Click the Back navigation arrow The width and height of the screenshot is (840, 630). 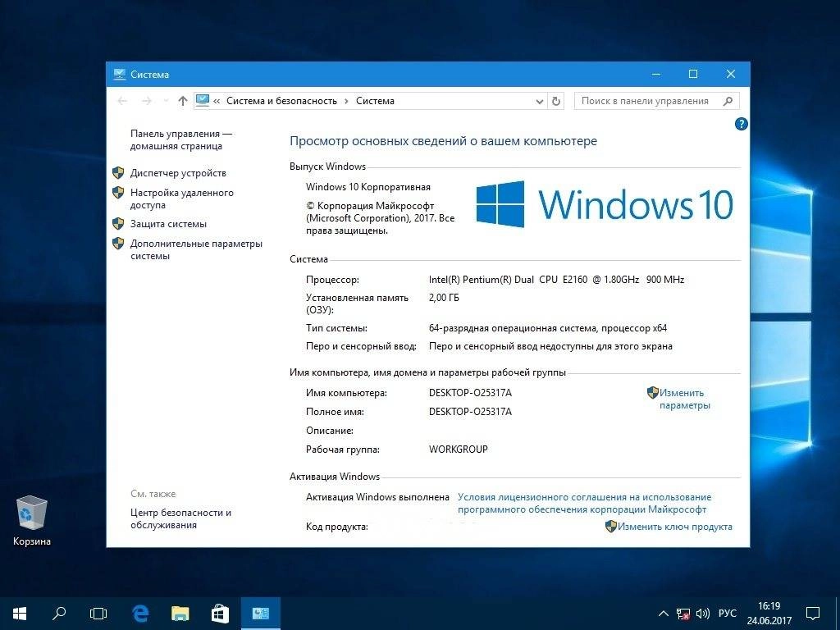[x=122, y=101]
